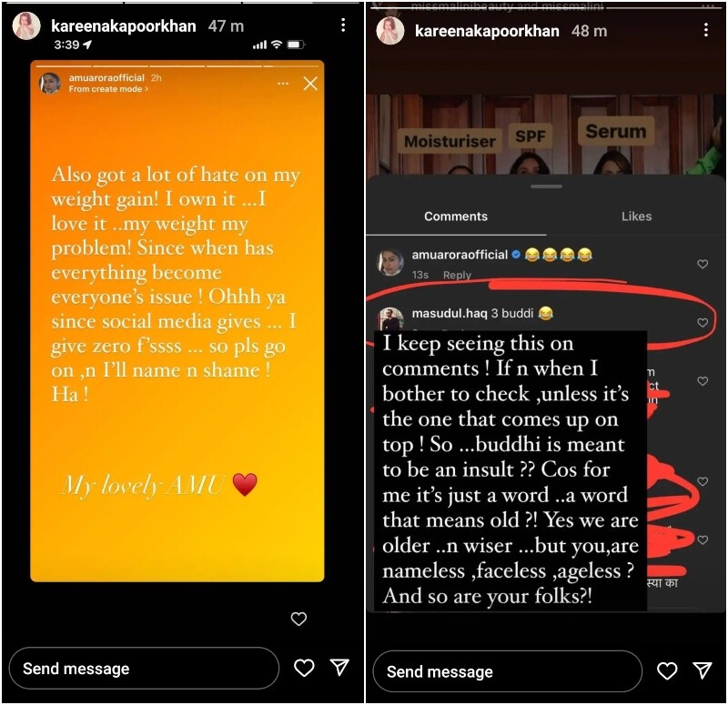
Task: Like amuaroraofficial's laughing emoji comment
Action: 703,264
